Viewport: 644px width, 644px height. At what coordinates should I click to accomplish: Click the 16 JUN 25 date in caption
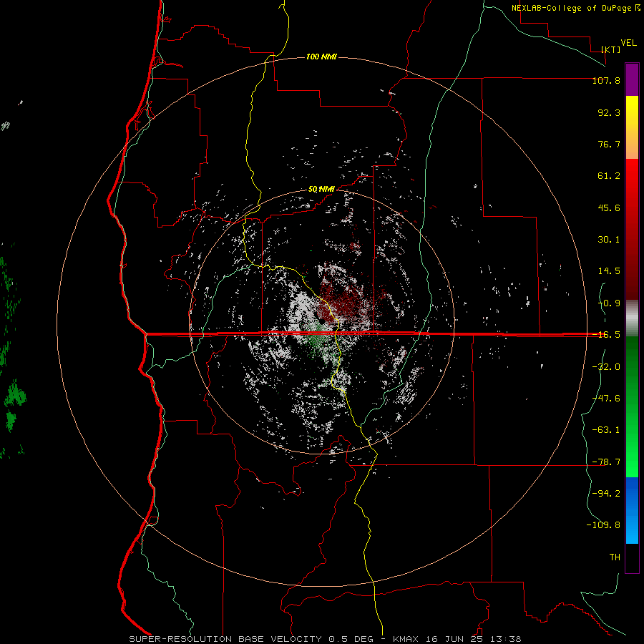[453, 639]
